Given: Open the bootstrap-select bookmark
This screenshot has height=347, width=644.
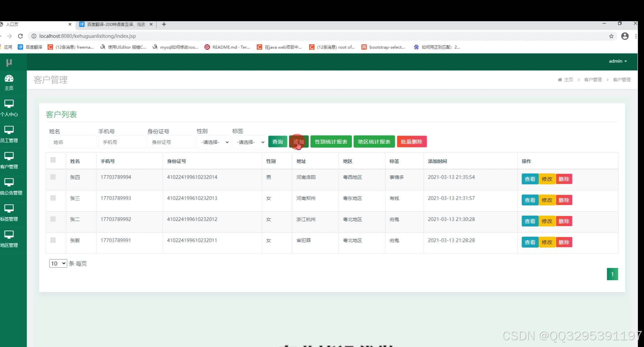Looking at the screenshot, I should point(383,47).
